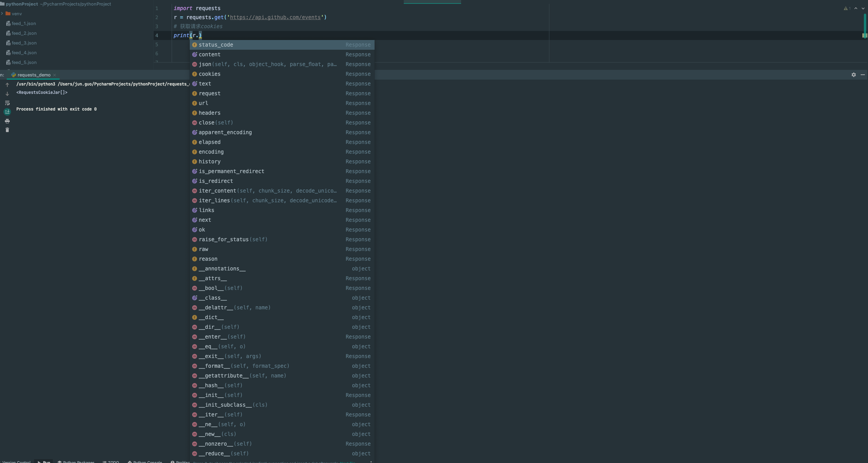Expand the venv folder
This screenshot has height=463, width=868.
point(2,14)
